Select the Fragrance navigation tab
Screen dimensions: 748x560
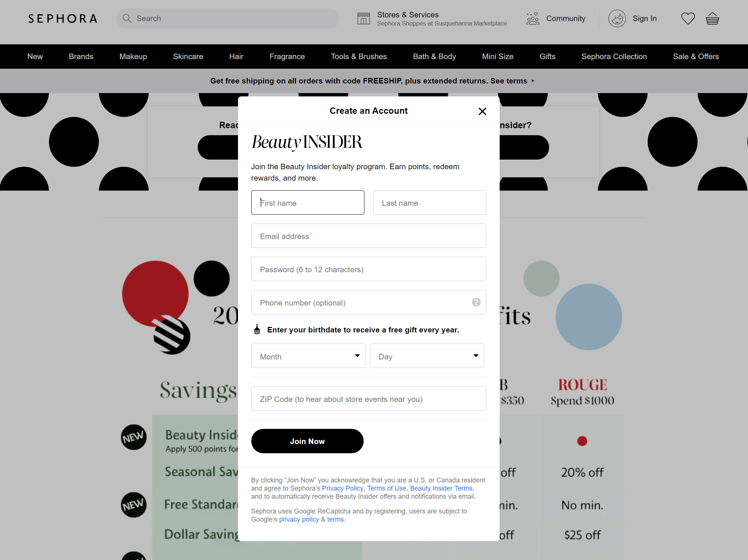click(x=287, y=56)
